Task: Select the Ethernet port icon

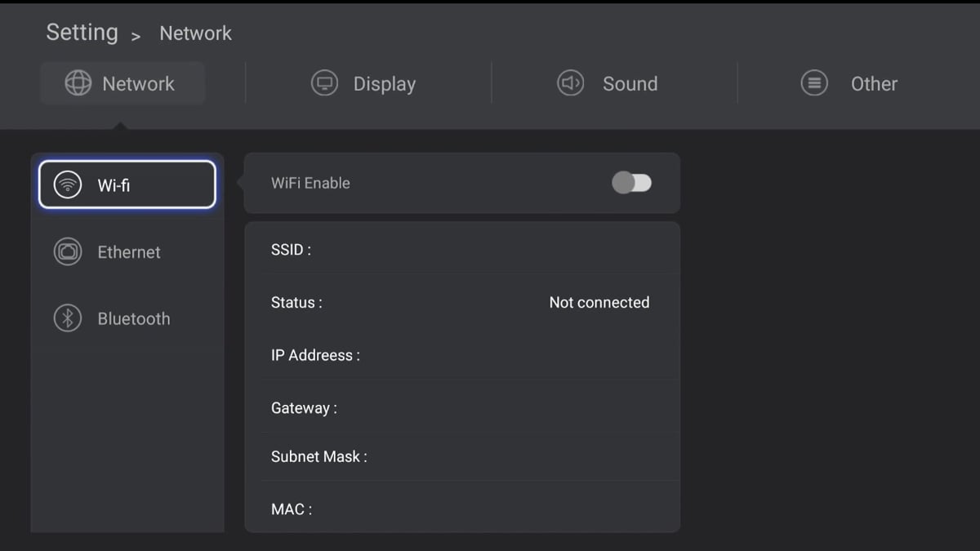Action: 68,251
